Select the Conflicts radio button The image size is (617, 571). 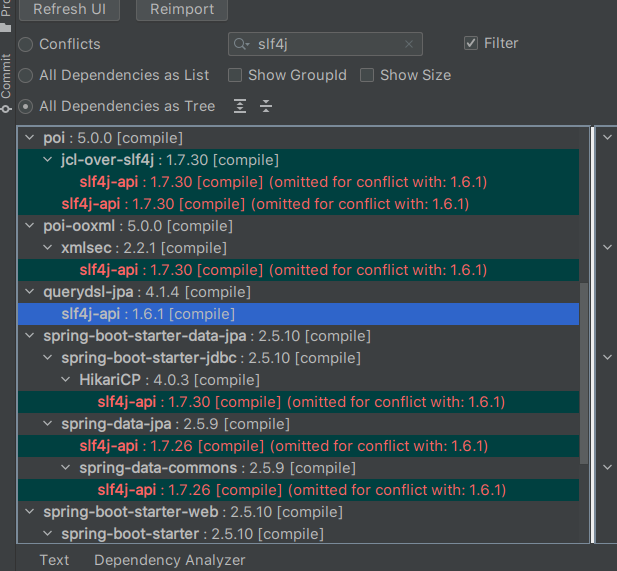[26, 44]
